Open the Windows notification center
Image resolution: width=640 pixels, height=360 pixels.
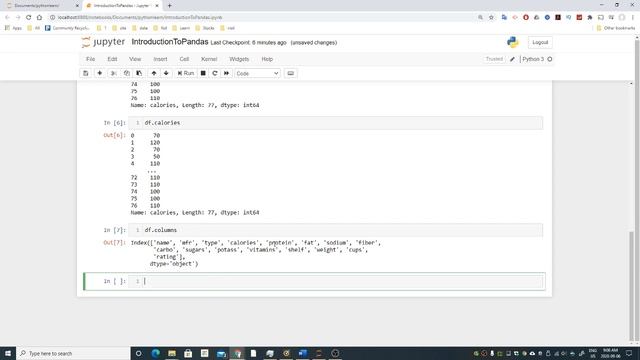pos(629,353)
